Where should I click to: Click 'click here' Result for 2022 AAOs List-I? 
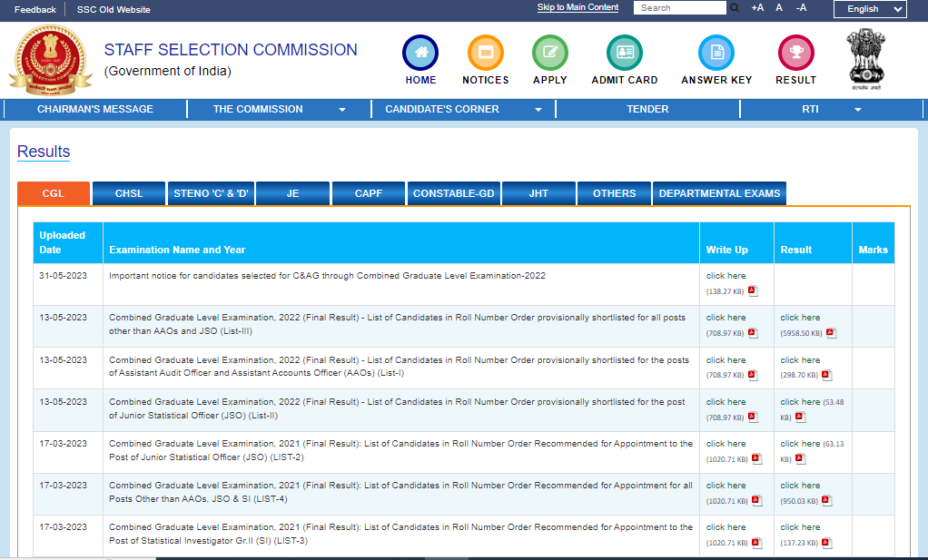click(x=800, y=360)
